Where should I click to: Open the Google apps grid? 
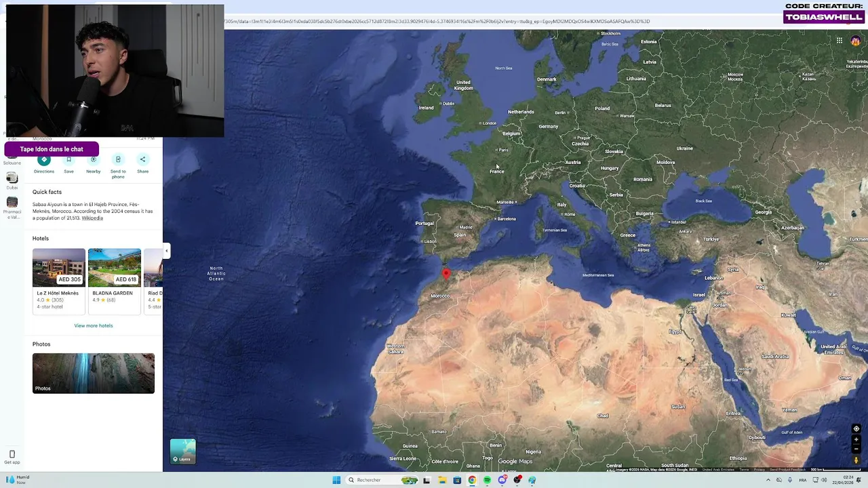[x=840, y=41]
